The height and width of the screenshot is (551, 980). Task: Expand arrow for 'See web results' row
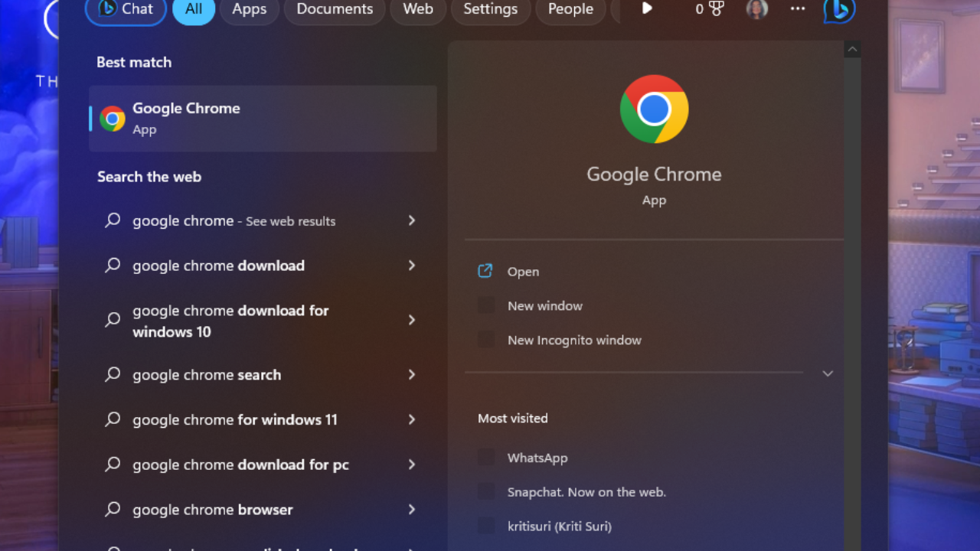pyautogui.click(x=412, y=220)
